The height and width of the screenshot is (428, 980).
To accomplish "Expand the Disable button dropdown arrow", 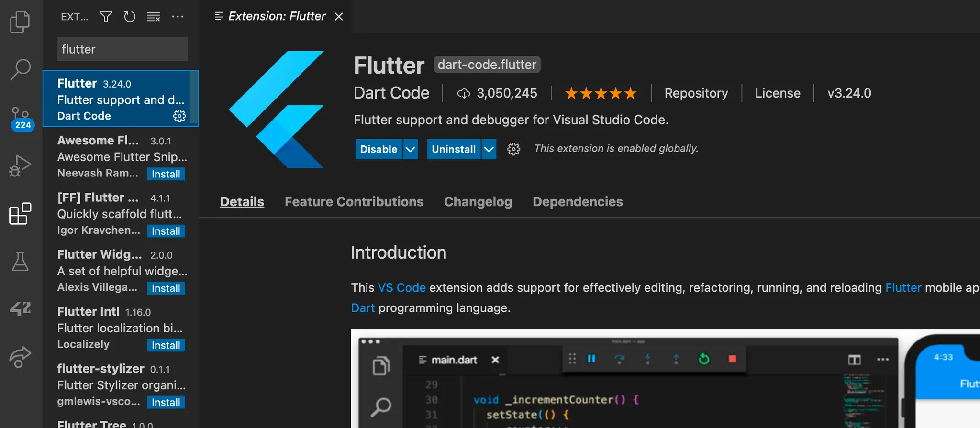I will [x=411, y=149].
